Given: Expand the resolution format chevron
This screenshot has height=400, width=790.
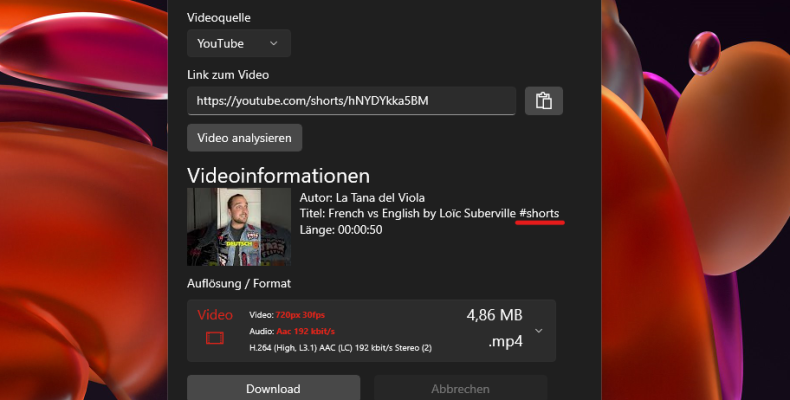Looking at the screenshot, I should [539, 331].
